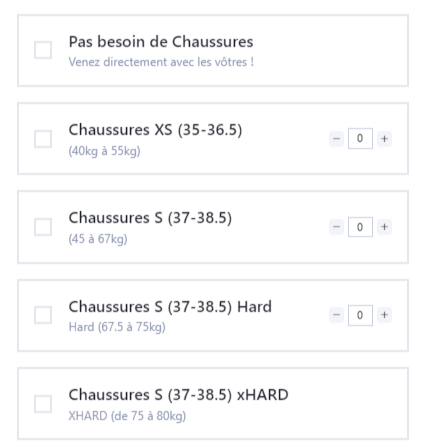This screenshot has height=447, width=421.
Task: Click Venez directement avec les vôtres text
Action: pyautogui.click(x=161, y=62)
